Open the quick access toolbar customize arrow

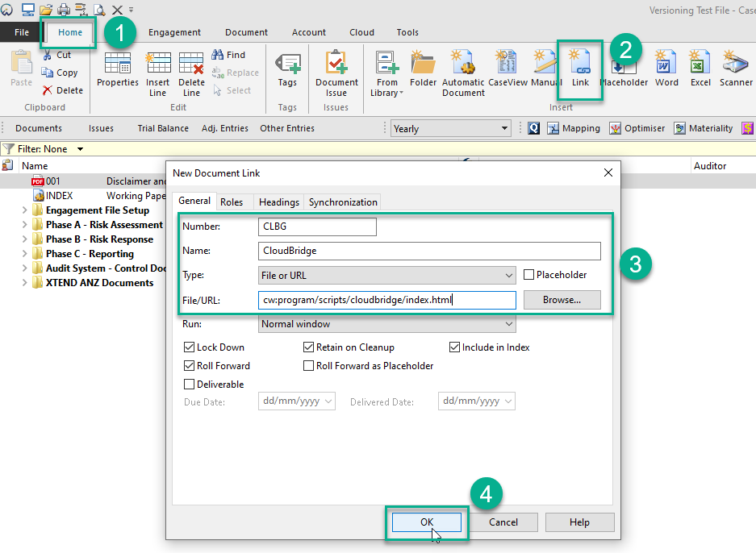click(132, 9)
